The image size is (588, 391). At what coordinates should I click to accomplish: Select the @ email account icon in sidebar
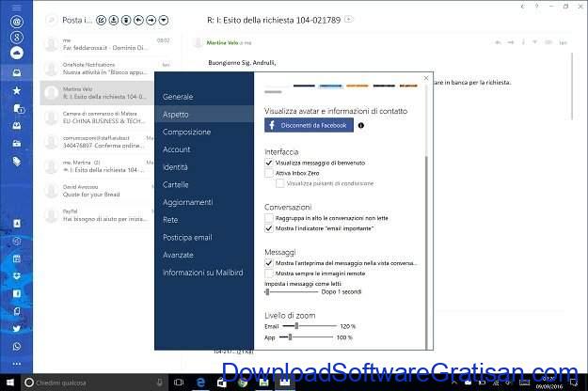(x=17, y=22)
